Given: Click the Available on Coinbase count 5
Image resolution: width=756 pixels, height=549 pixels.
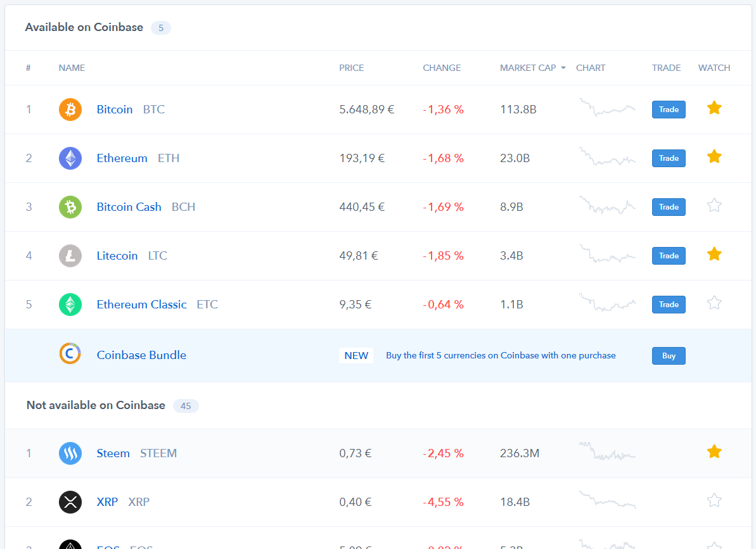Looking at the screenshot, I should 161,28.
